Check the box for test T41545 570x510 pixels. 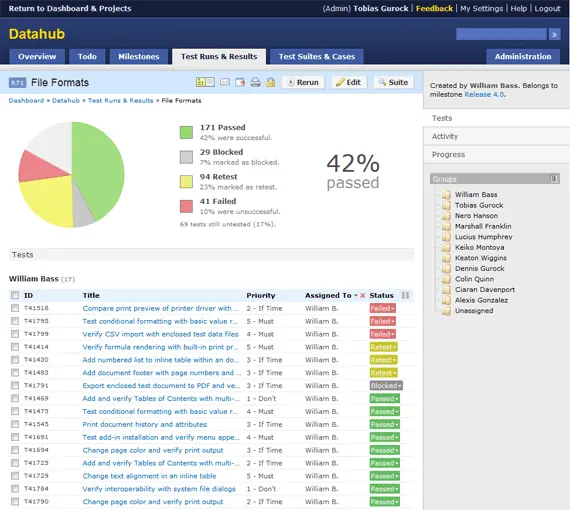tap(15, 424)
